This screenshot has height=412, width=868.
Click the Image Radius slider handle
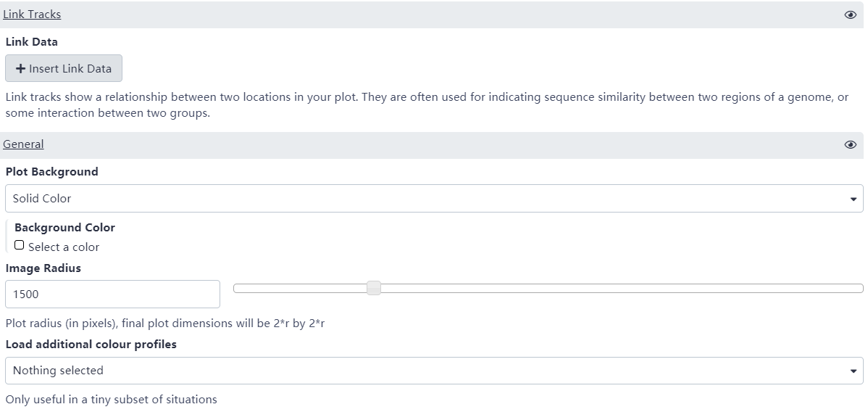coord(374,289)
